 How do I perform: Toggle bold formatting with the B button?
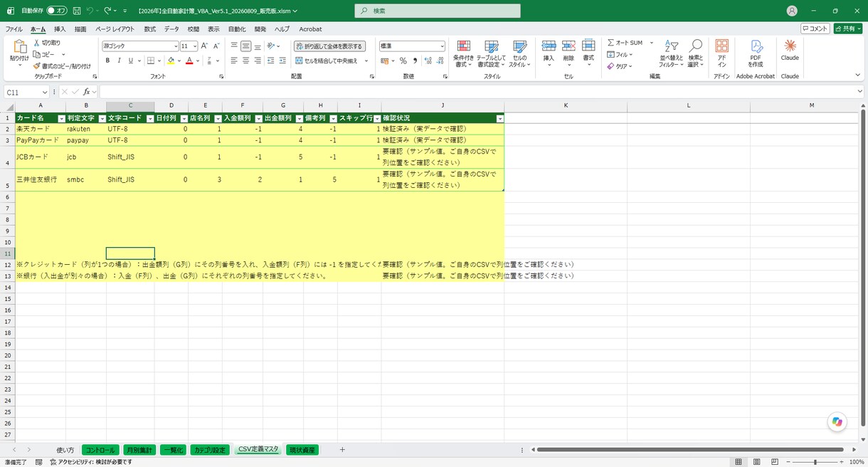click(108, 61)
